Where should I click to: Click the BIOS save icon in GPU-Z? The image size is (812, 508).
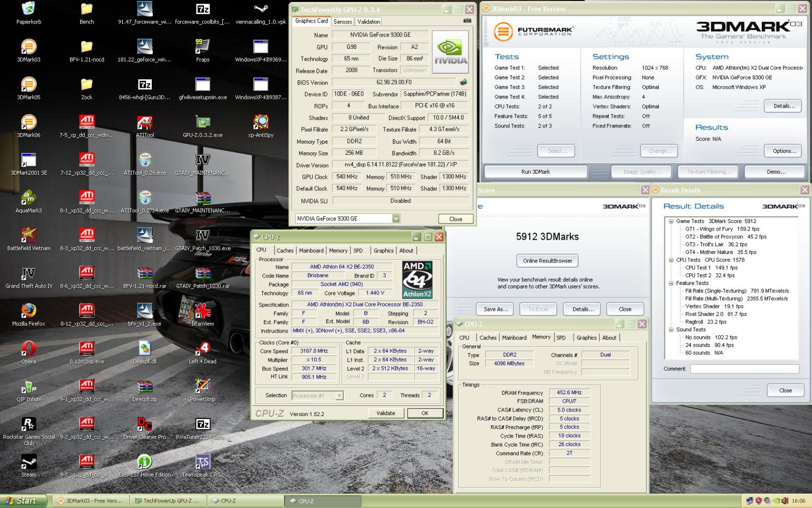(463, 82)
